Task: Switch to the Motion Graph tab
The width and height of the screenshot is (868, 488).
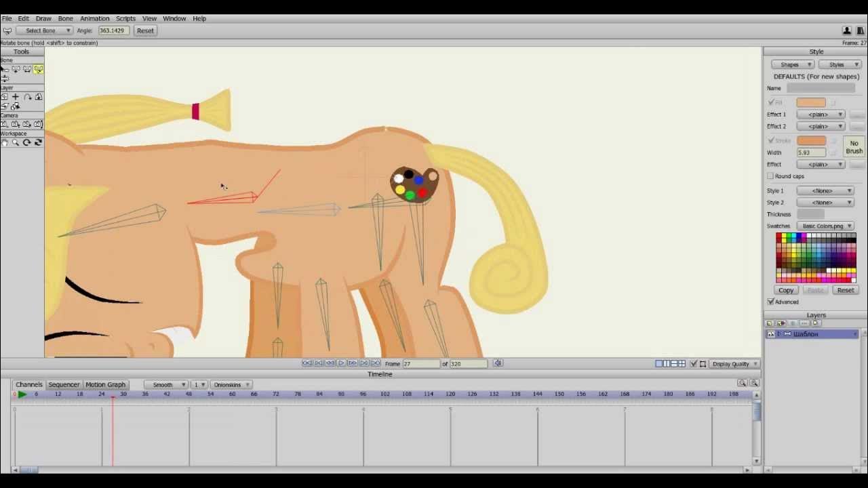Action: click(x=105, y=384)
